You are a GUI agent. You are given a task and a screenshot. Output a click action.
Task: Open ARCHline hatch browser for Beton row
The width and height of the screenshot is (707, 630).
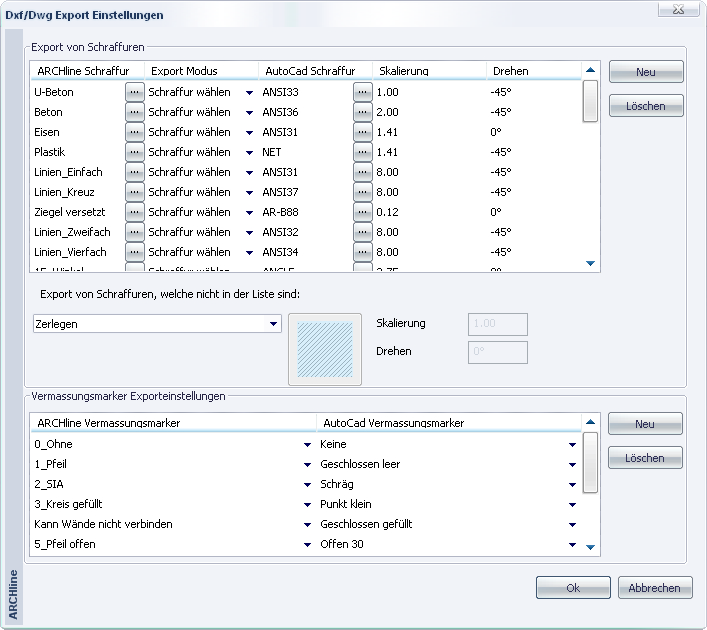[x=134, y=112]
